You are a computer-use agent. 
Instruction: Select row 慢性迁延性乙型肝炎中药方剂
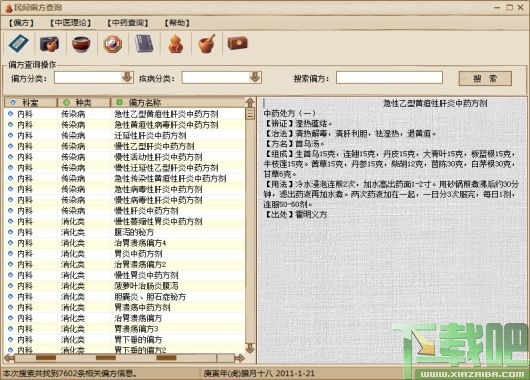pyautogui.click(x=124, y=168)
